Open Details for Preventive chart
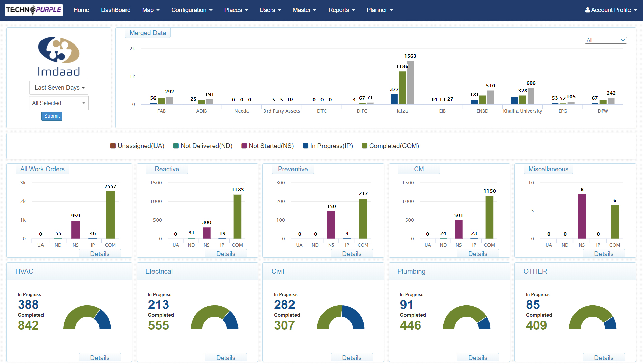 (x=352, y=254)
